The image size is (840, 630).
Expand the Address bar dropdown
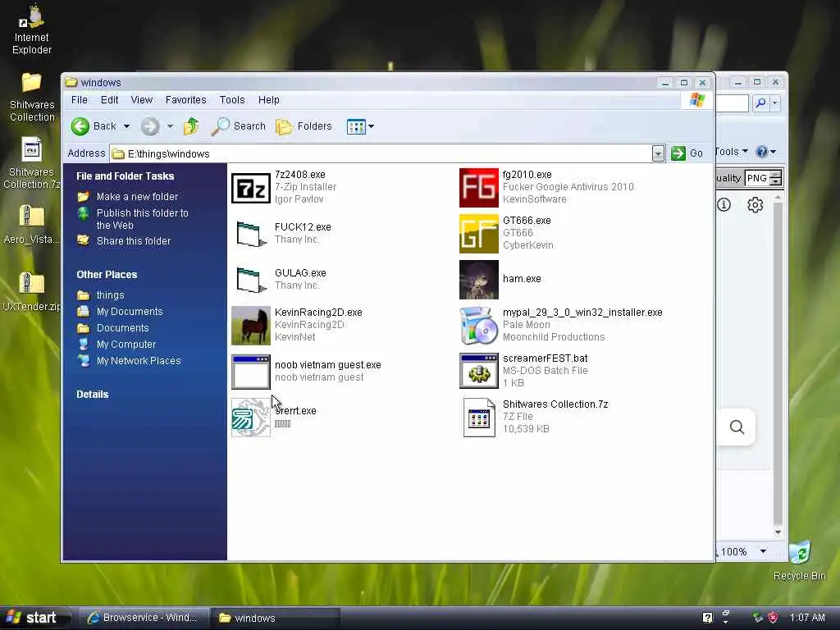click(x=658, y=153)
